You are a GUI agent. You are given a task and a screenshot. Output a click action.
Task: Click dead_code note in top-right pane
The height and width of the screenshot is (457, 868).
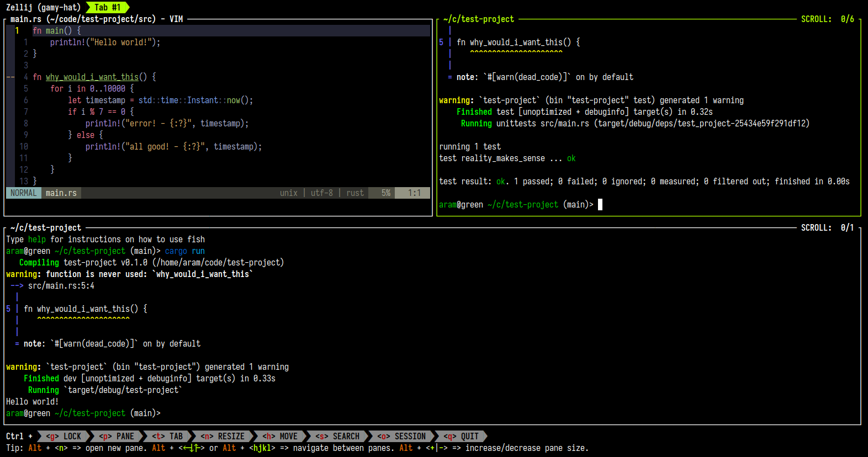click(540, 77)
